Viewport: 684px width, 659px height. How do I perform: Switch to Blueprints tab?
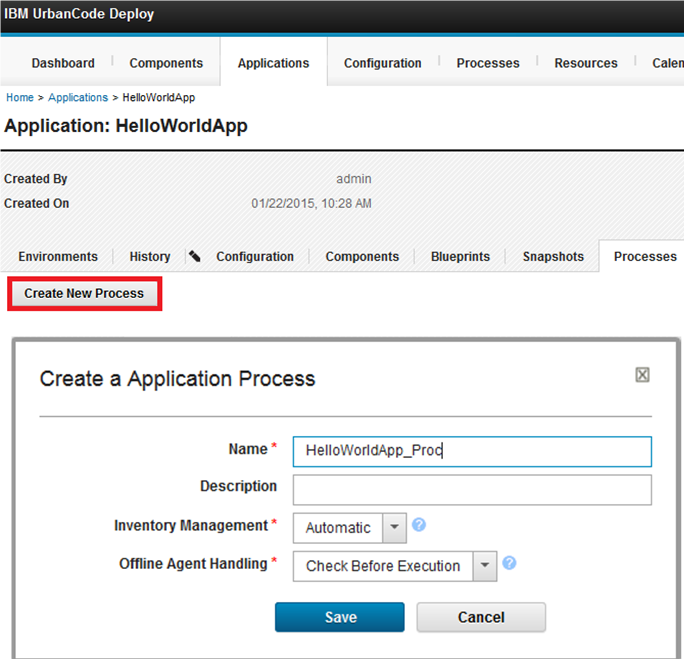pos(460,256)
